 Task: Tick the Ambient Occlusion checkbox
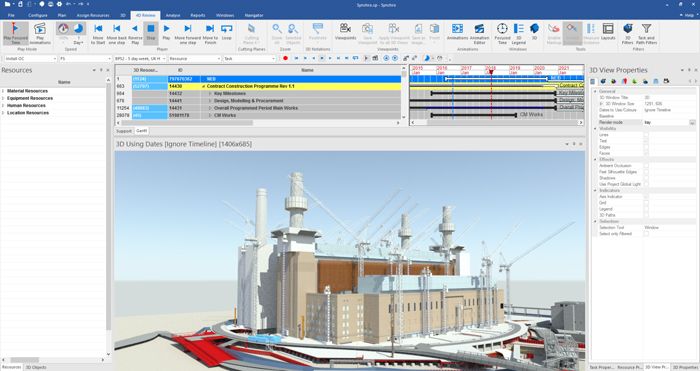646,166
